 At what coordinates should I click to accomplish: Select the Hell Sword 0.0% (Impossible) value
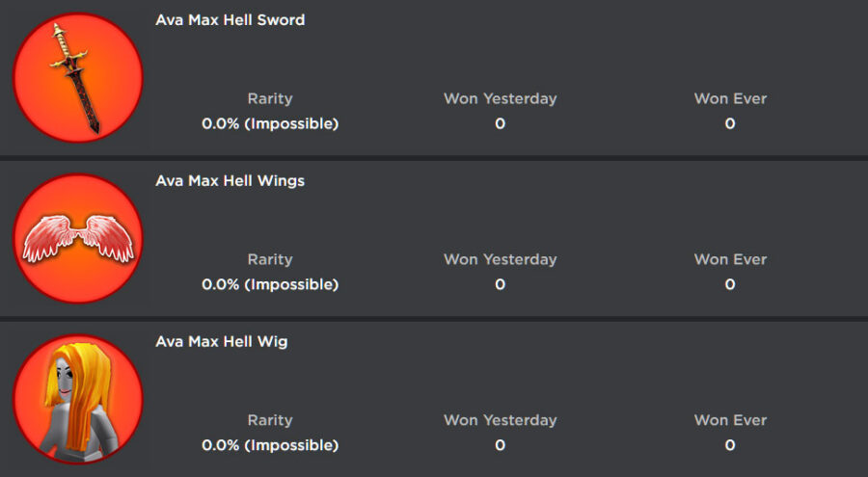tap(270, 123)
